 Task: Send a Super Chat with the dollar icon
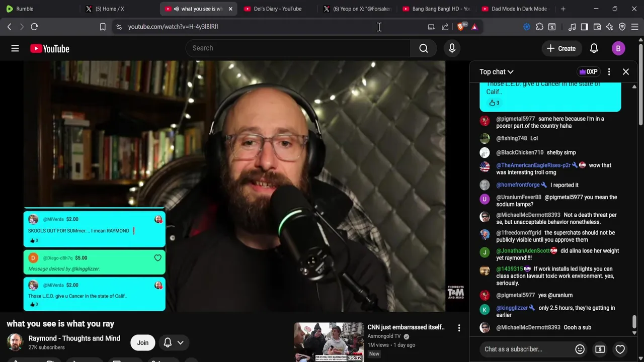point(600,349)
